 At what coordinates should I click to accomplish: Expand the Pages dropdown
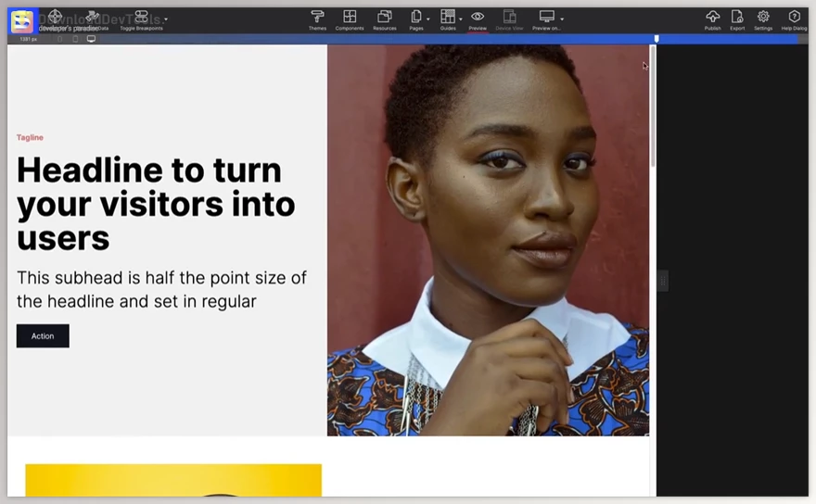427,19
